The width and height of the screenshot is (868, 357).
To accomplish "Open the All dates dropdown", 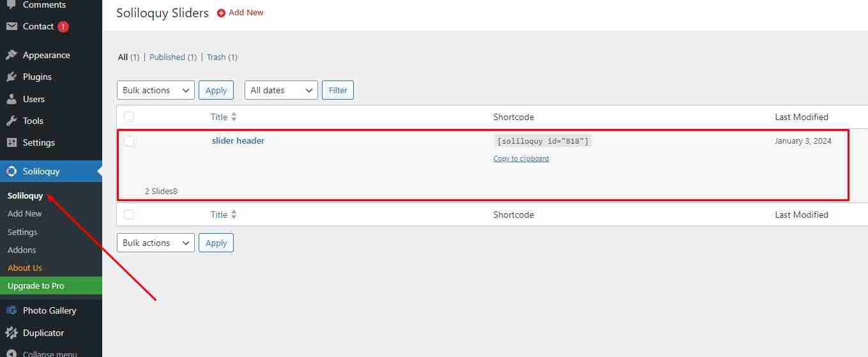I will coord(281,90).
